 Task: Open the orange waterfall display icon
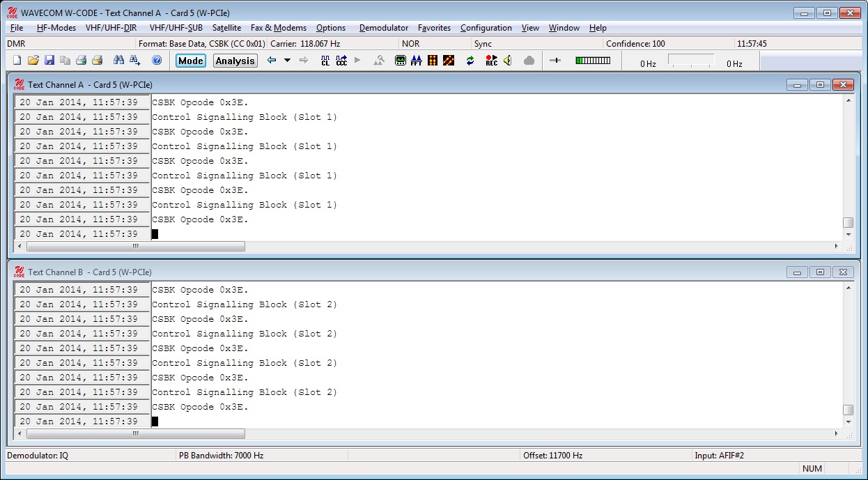(433, 61)
